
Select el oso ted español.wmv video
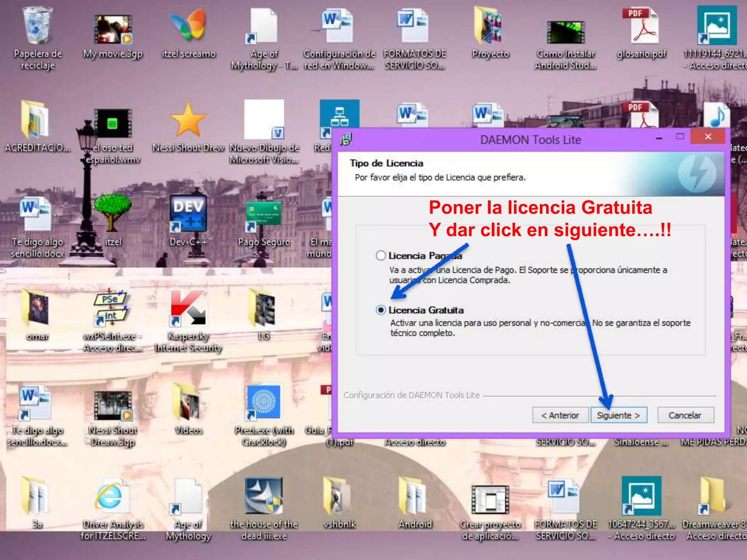click(x=113, y=137)
